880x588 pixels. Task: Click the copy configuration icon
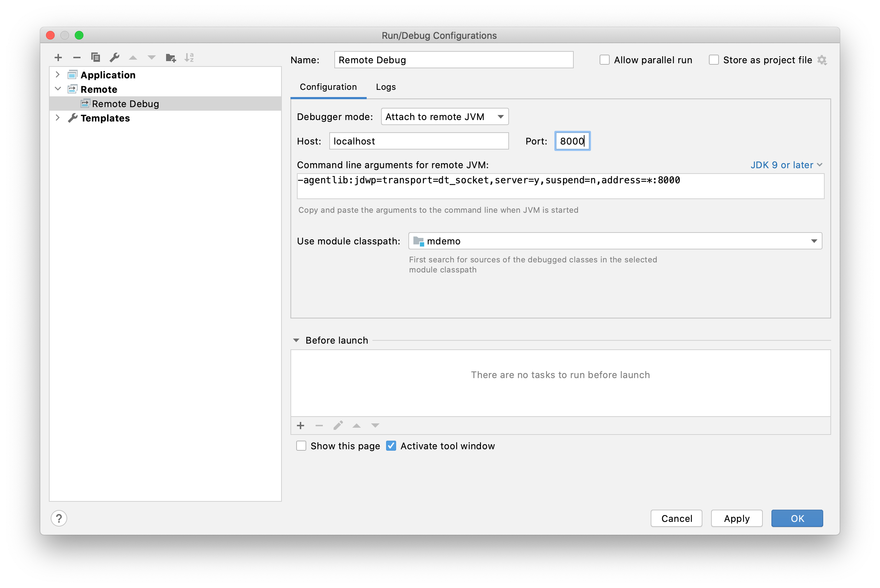click(x=96, y=58)
